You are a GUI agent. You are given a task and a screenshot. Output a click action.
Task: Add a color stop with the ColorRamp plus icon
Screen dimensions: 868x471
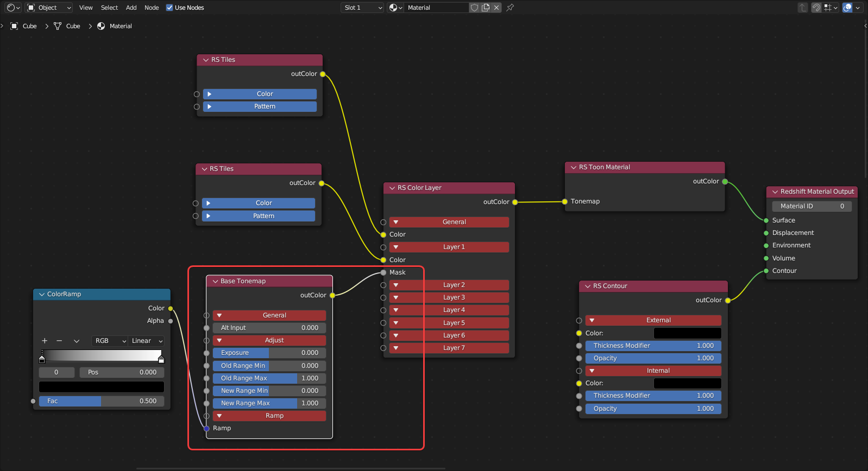[45, 341]
